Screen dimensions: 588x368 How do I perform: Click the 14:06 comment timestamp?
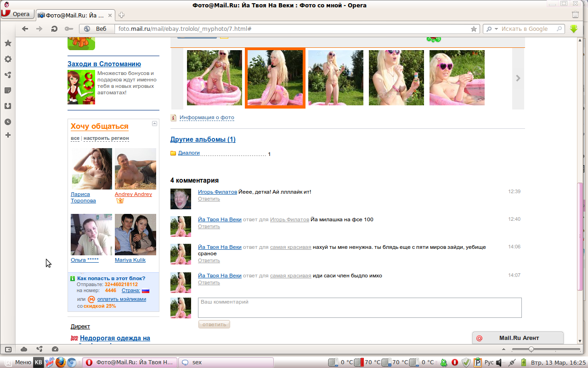coord(514,247)
